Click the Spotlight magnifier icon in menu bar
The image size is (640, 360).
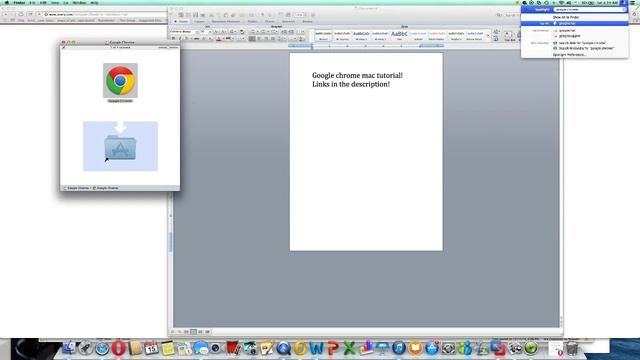point(623,3)
